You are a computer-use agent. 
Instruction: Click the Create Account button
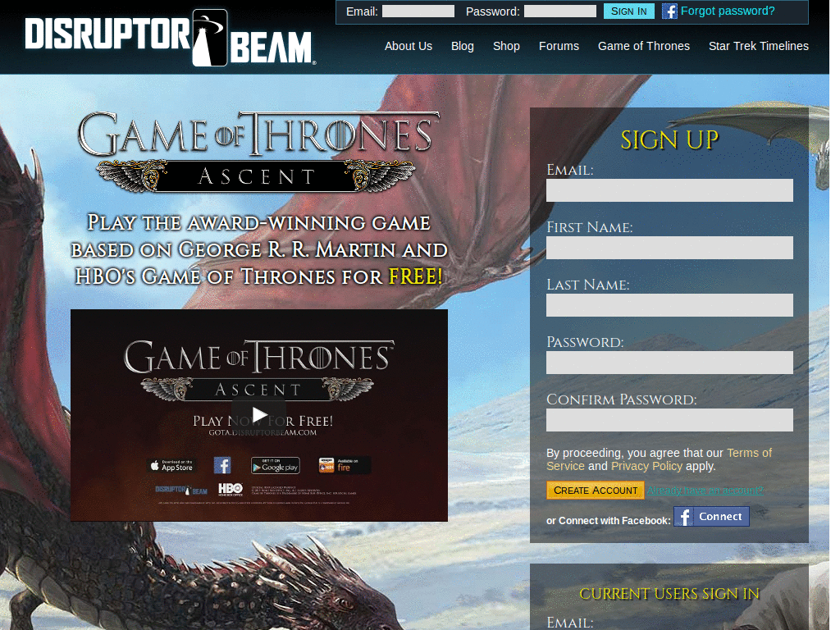click(x=596, y=491)
